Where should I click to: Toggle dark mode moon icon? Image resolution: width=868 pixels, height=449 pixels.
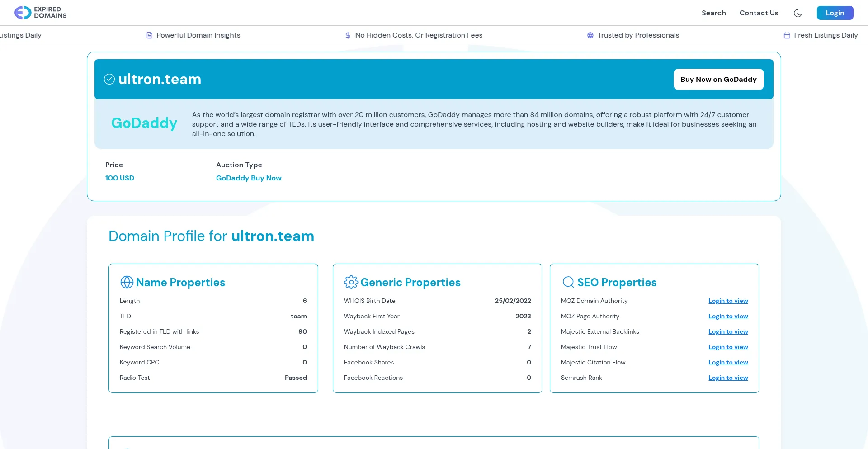pyautogui.click(x=798, y=13)
